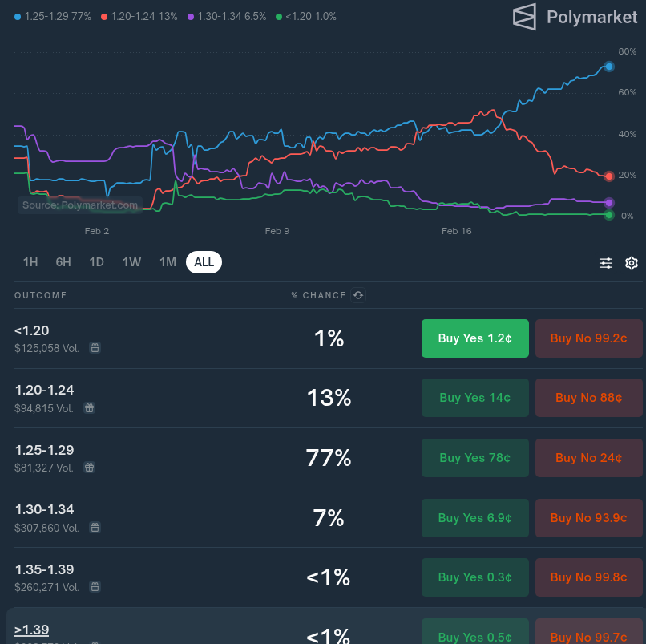
Task: Buy Yes 6.9¢ for 1.30-1.34
Action: (x=475, y=518)
